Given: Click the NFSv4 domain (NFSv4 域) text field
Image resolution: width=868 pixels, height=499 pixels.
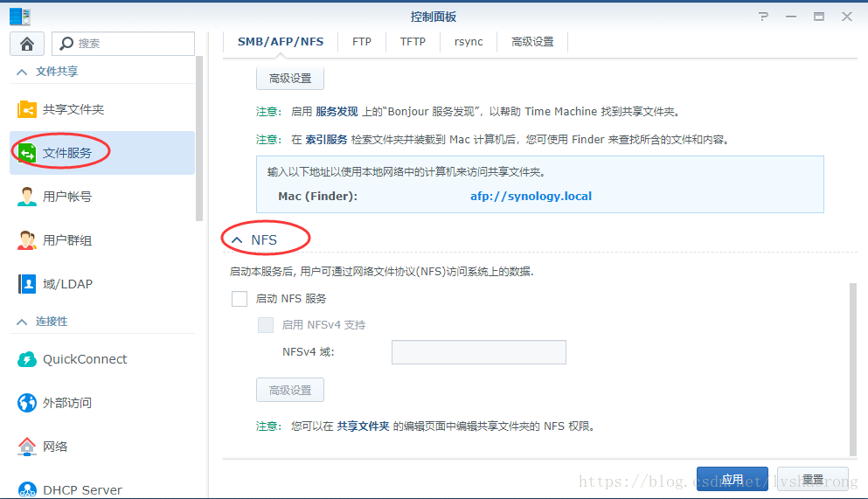Looking at the screenshot, I should click(479, 352).
